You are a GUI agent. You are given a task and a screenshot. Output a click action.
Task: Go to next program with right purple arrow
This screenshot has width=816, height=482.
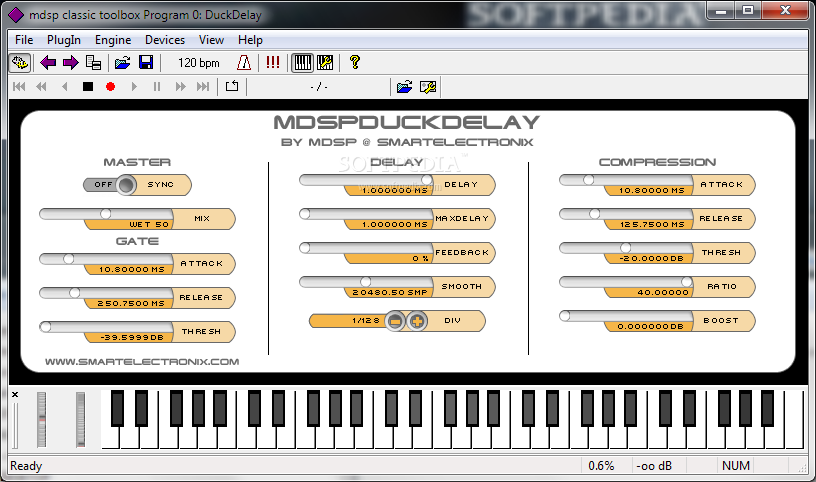pos(71,63)
